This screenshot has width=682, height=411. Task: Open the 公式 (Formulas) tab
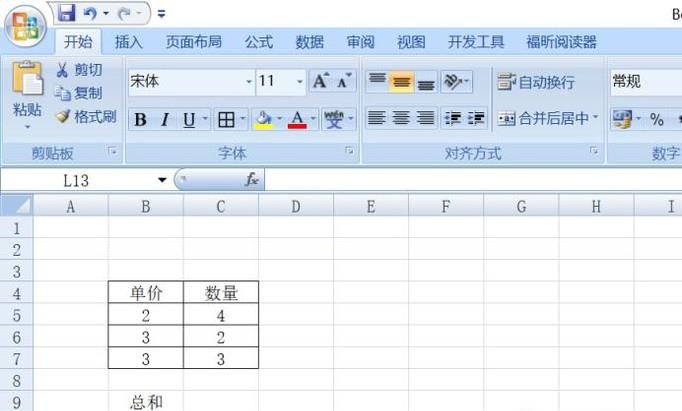click(258, 42)
